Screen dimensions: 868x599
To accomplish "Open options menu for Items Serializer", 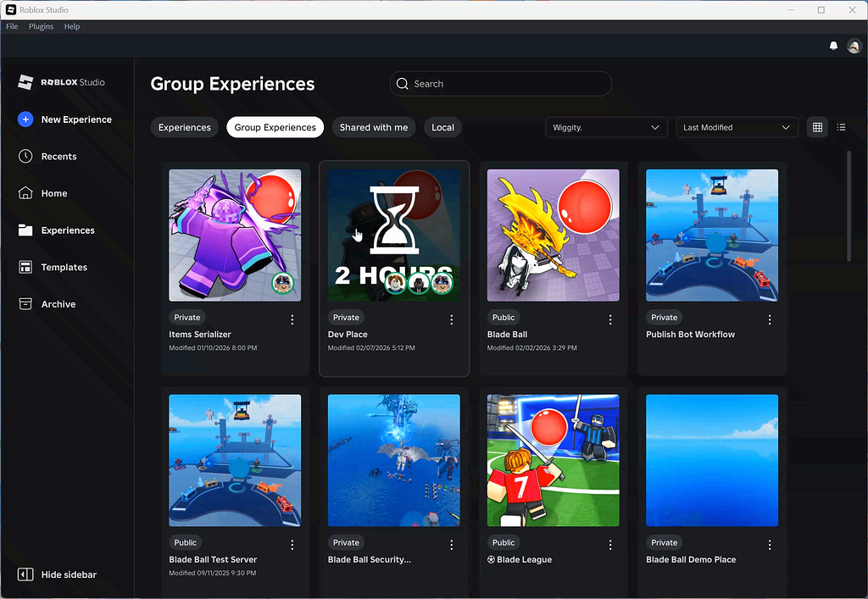I will click(x=292, y=319).
